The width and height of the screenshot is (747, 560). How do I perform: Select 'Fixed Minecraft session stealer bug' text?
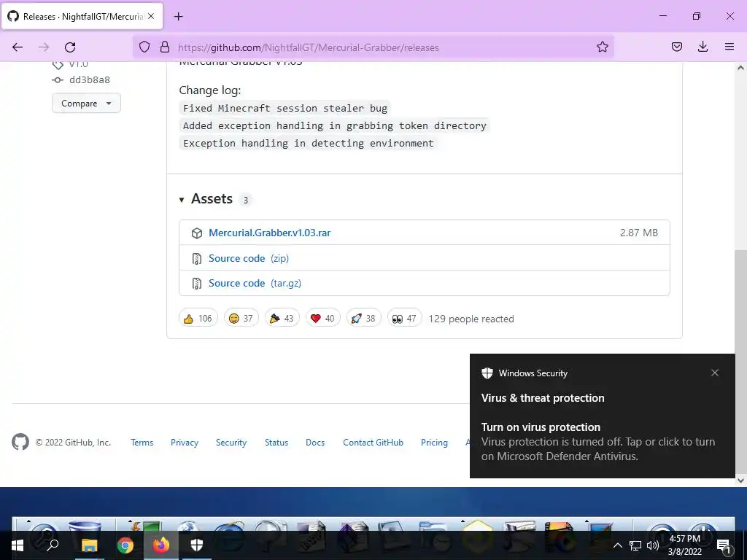pos(285,108)
